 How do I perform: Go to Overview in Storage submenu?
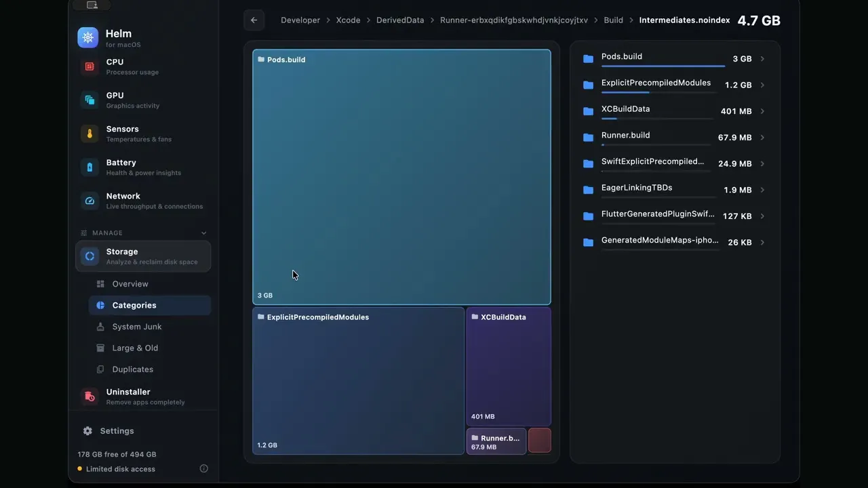[150, 284]
